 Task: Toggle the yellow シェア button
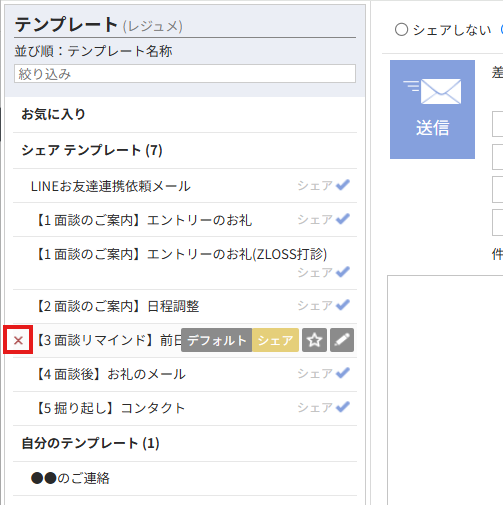click(x=275, y=340)
